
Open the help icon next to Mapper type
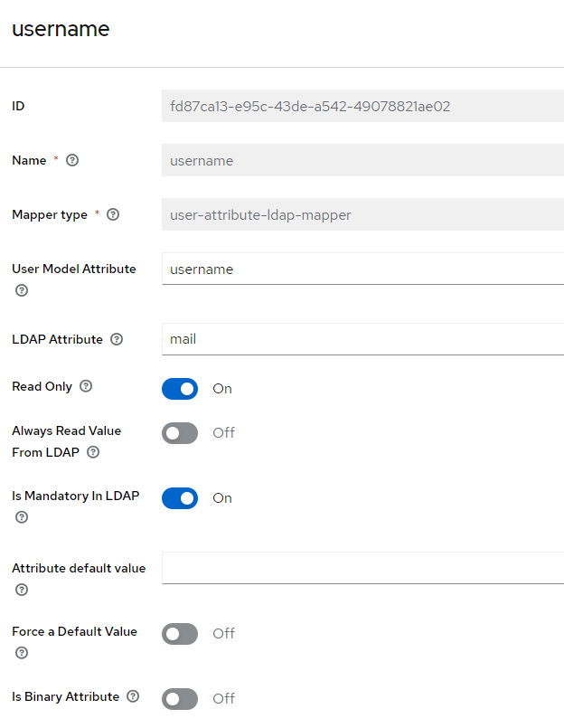pyautogui.click(x=113, y=214)
